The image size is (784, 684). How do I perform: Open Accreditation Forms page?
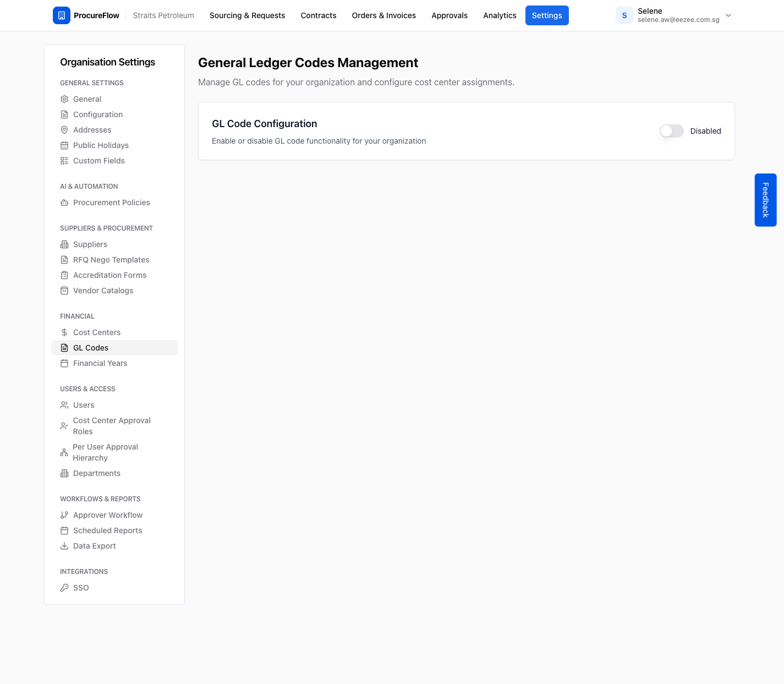coord(114,275)
